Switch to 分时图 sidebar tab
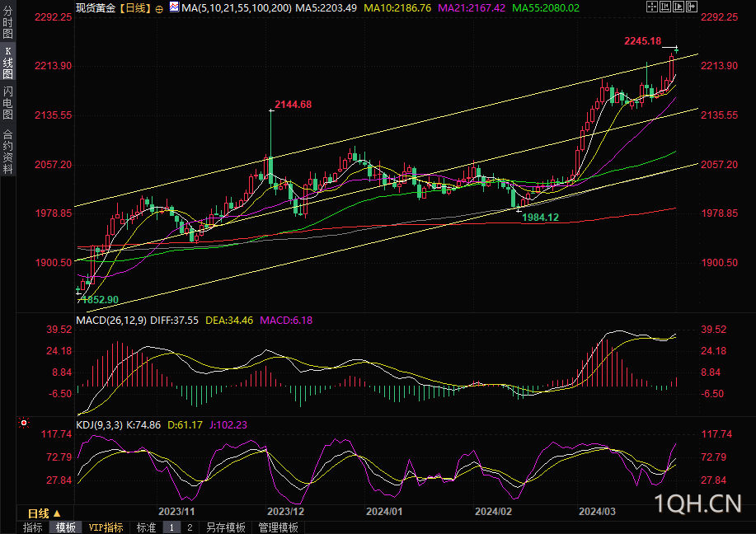The image size is (756, 534). click(x=7, y=21)
